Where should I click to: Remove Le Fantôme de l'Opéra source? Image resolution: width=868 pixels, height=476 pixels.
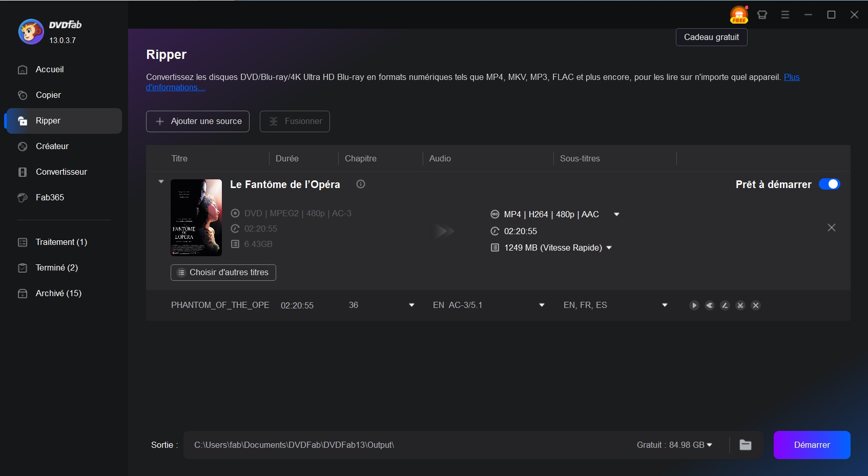point(831,227)
